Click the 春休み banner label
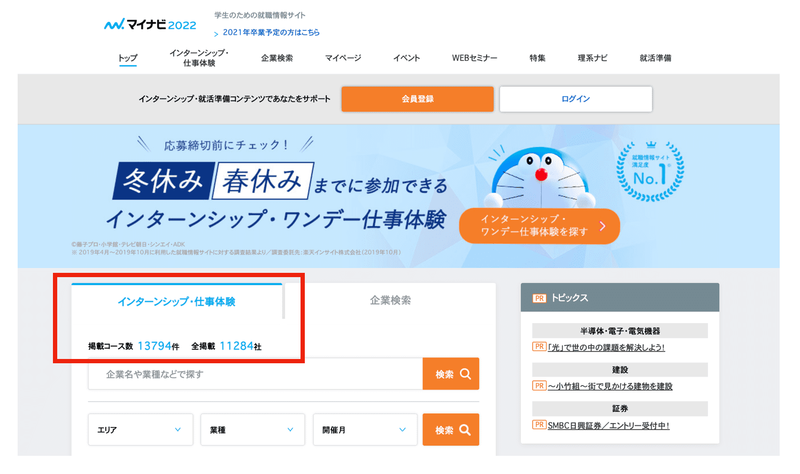Screen dimensions: 800x474 click(x=262, y=181)
